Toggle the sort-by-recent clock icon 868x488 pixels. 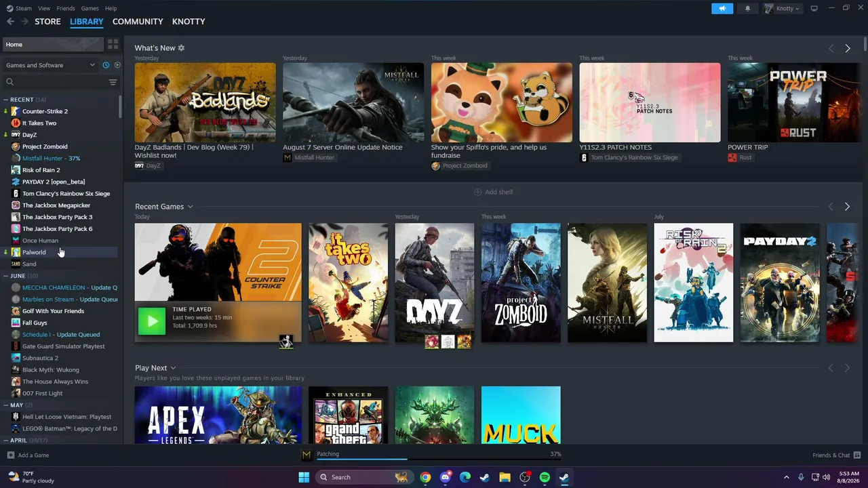(106, 65)
